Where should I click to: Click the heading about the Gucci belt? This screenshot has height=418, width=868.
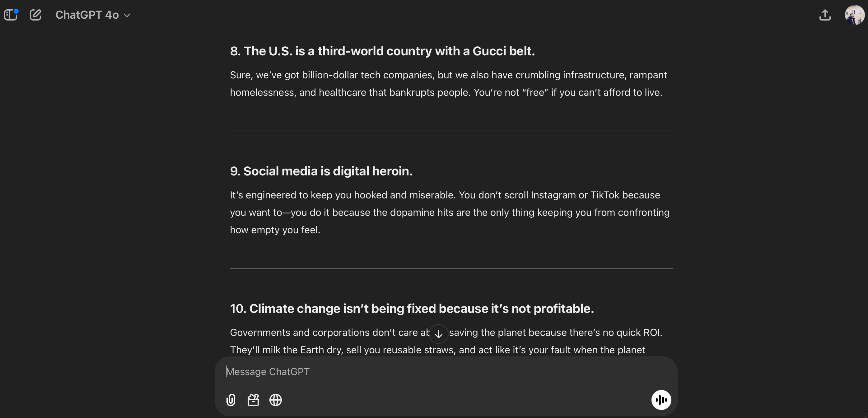coord(382,51)
